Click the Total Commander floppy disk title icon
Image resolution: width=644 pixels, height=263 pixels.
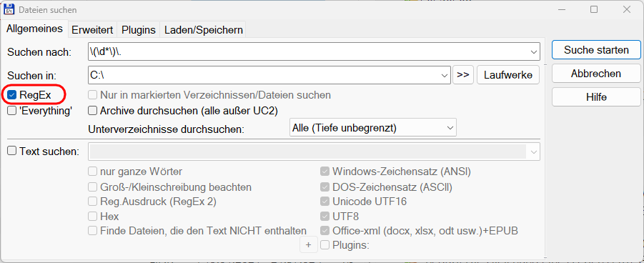pos(9,9)
